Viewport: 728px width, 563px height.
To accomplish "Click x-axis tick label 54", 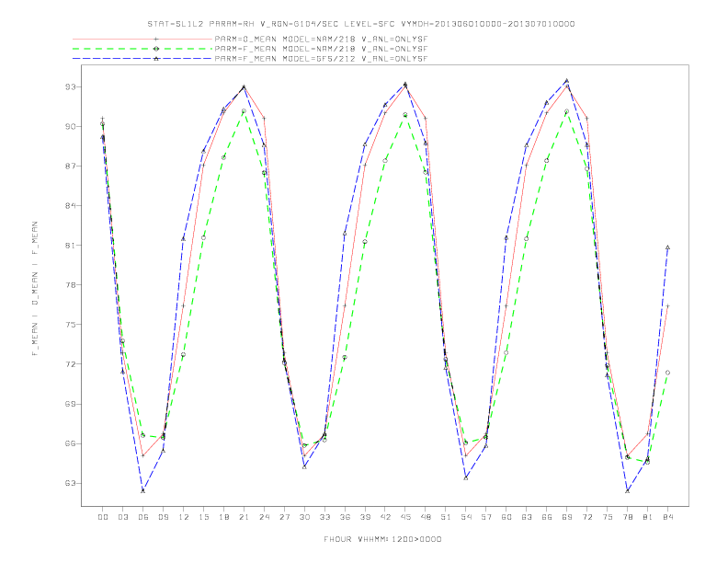I will [x=466, y=517].
